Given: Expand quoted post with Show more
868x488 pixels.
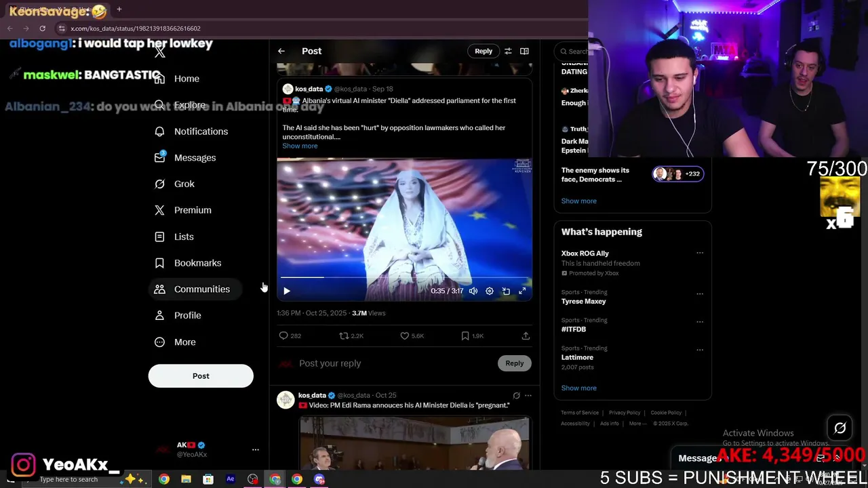Looking at the screenshot, I should point(300,146).
